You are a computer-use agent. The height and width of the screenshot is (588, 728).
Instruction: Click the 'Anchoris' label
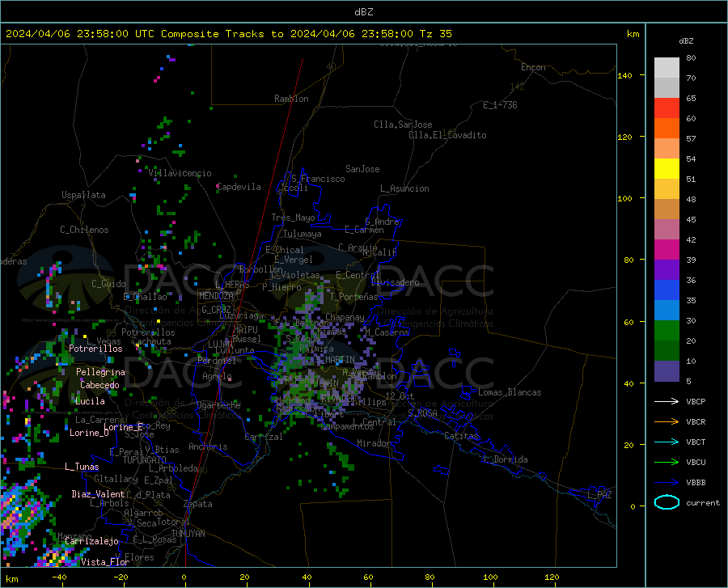(x=208, y=446)
